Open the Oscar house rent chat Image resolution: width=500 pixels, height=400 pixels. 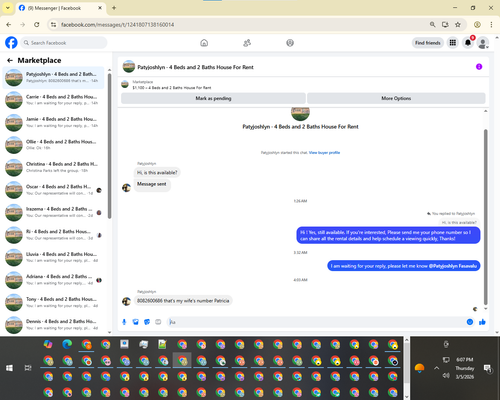pyautogui.click(x=54, y=190)
